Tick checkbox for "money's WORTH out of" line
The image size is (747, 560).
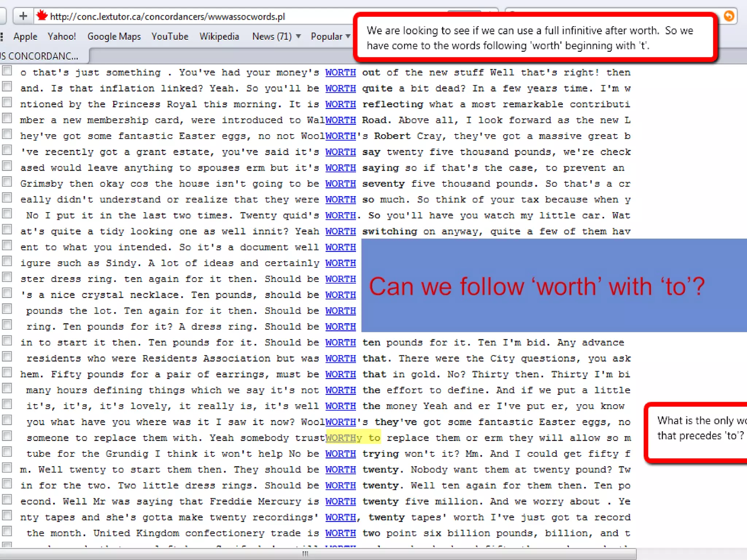[7, 71]
